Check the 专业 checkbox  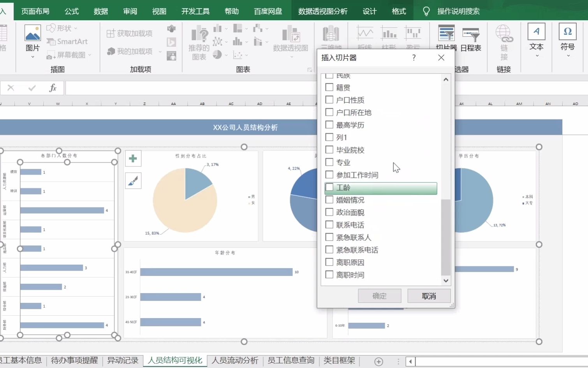(329, 162)
